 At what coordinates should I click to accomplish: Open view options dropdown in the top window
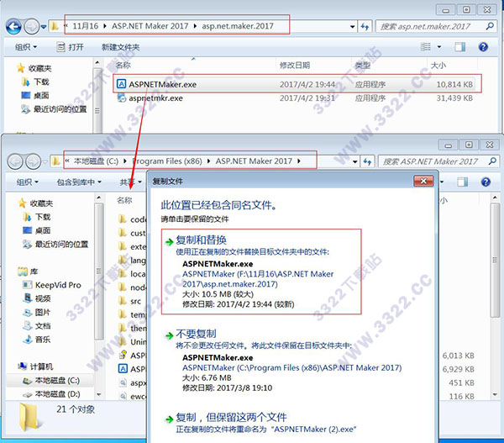pos(439,47)
